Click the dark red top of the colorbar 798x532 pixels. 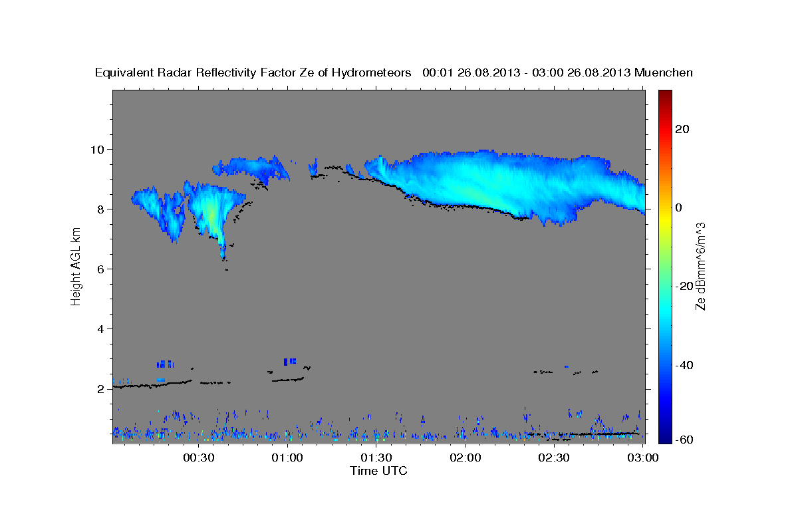(666, 96)
